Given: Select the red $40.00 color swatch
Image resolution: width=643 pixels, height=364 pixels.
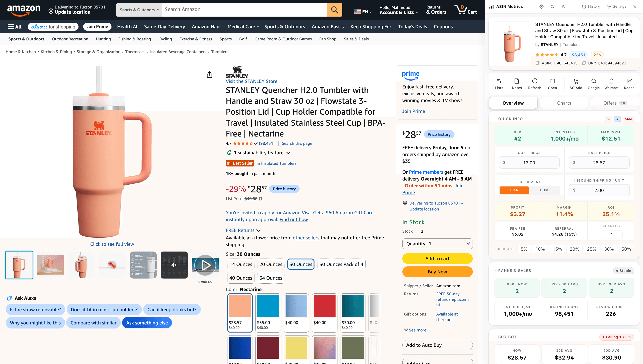Looking at the screenshot, I should 324,313.
